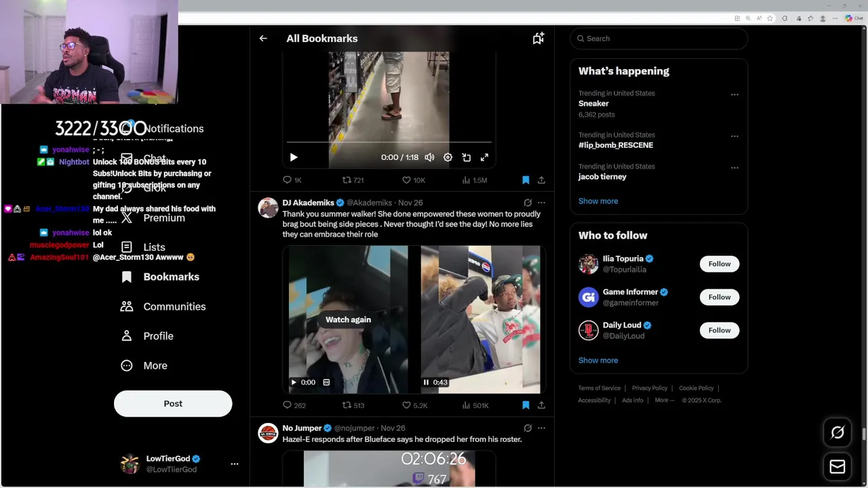Open replies on the post with 1K replies
868x488 pixels.
[292, 180]
